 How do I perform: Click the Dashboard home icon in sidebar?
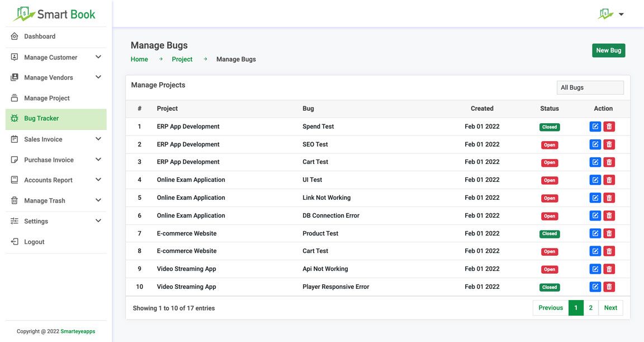15,36
